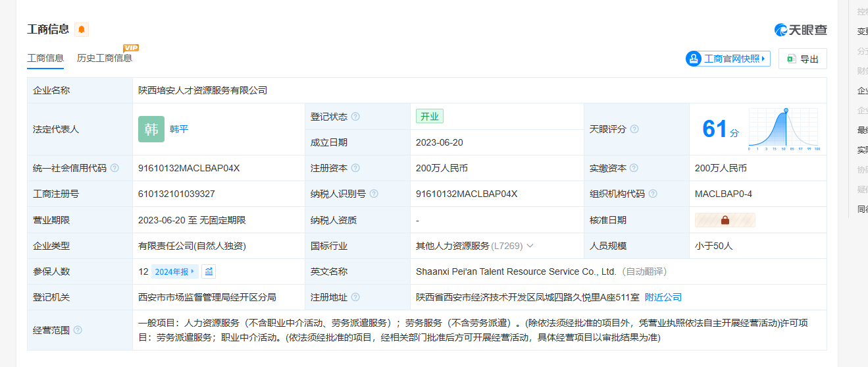Click the help icon beside 组织机构代码

[x=652, y=194]
